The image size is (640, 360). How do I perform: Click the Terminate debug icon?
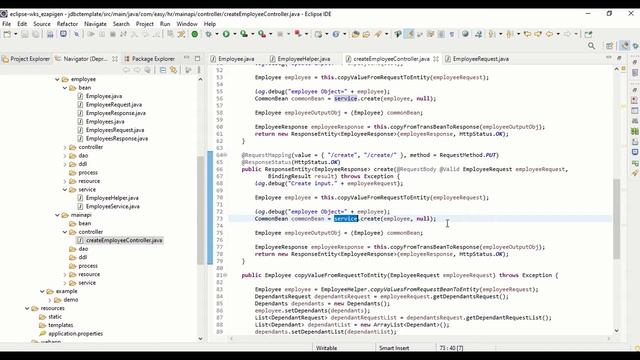[113, 34]
